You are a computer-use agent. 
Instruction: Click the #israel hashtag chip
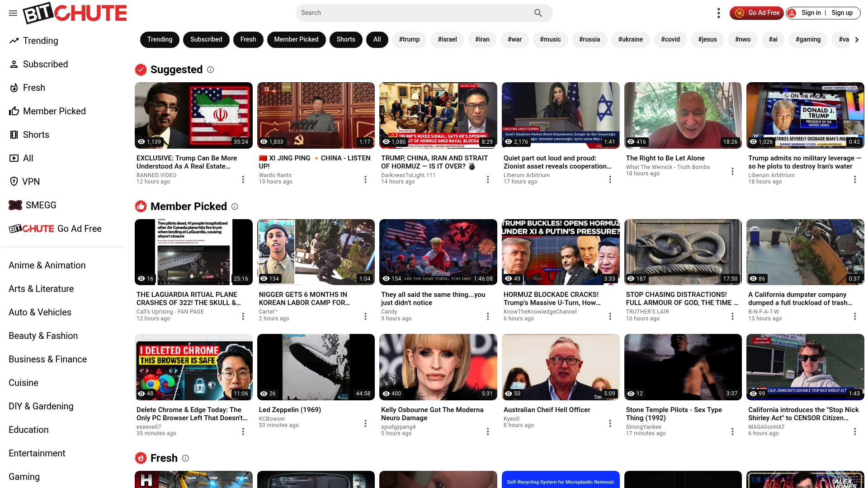(x=447, y=40)
